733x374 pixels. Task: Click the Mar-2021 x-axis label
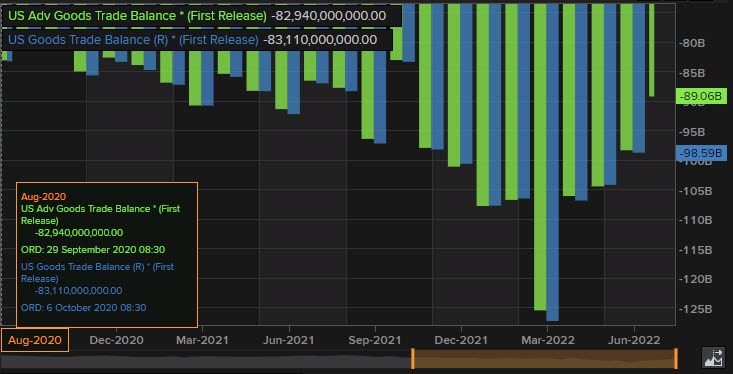point(202,340)
